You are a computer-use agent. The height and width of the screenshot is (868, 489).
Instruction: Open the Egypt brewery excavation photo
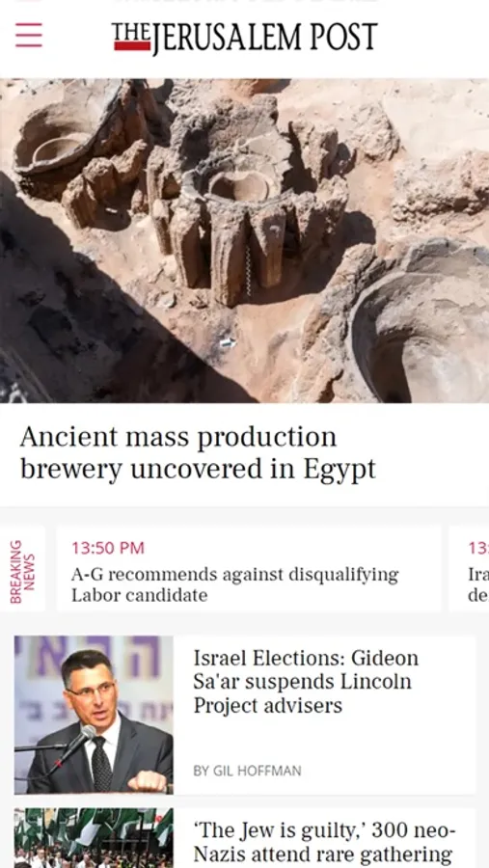[244, 241]
